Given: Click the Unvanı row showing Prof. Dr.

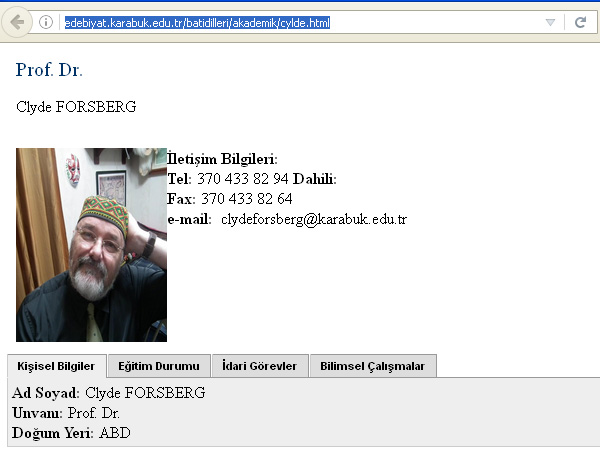Looking at the screenshot, I should (66, 413).
